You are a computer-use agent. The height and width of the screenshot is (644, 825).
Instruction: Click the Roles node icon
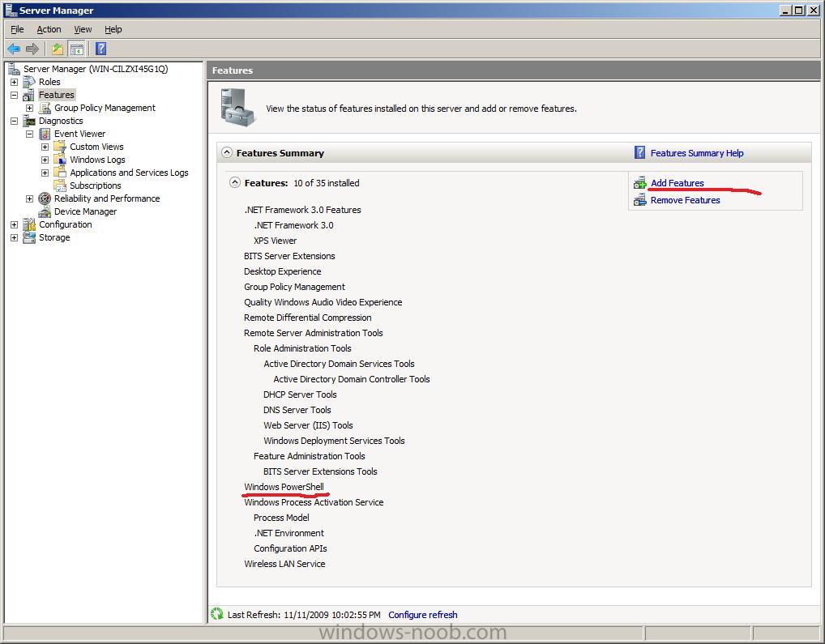coord(29,82)
